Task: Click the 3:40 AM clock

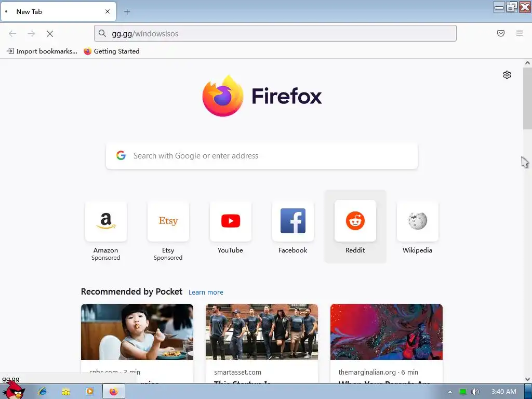Action: [x=504, y=392]
